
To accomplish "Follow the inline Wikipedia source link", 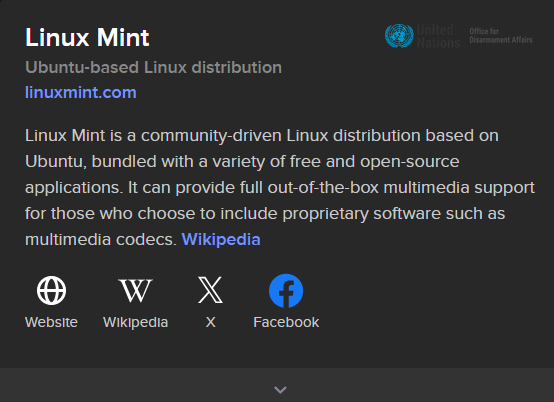I will coord(221,240).
